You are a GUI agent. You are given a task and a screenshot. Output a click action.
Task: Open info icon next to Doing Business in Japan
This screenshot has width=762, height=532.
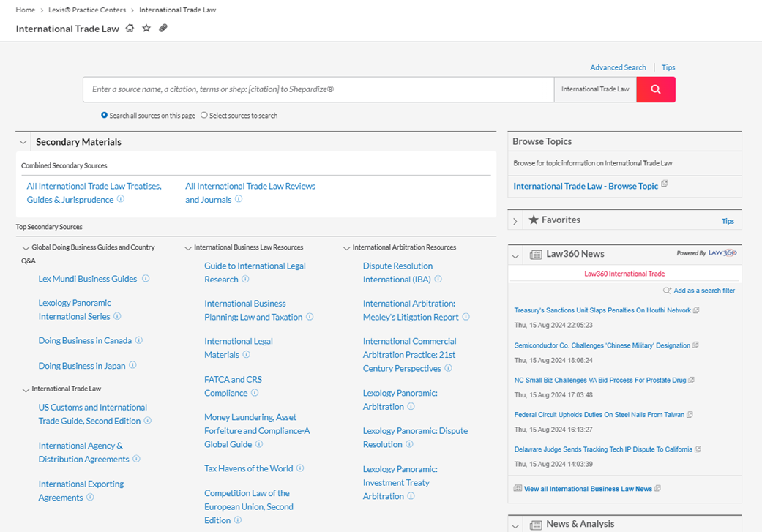point(132,365)
